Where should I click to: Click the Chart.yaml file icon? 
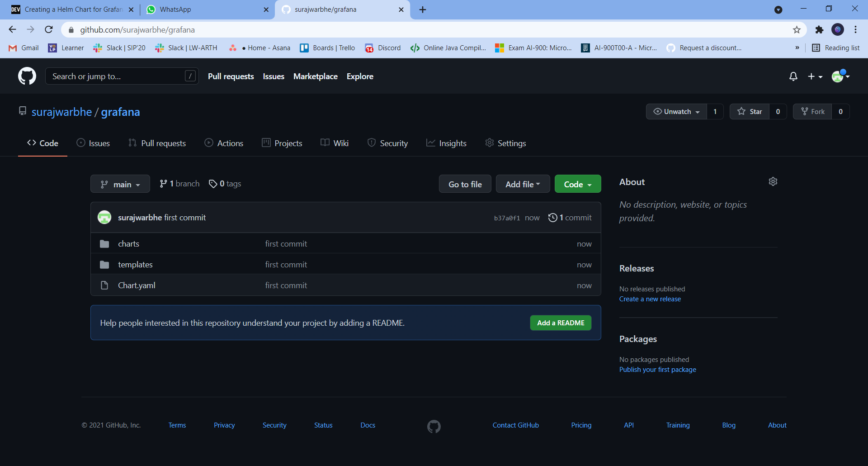point(104,285)
